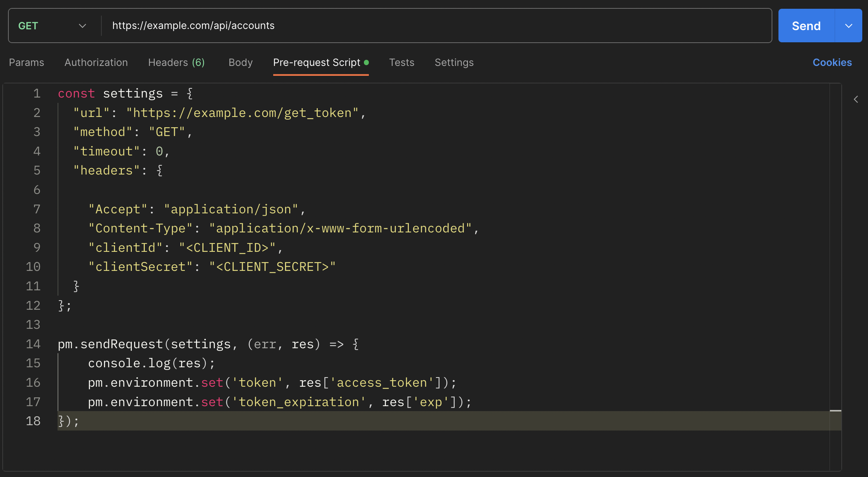The width and height of the screenshot is (868, 477).
Task: Open the Authorization tab
Action: tap(96, 62)
